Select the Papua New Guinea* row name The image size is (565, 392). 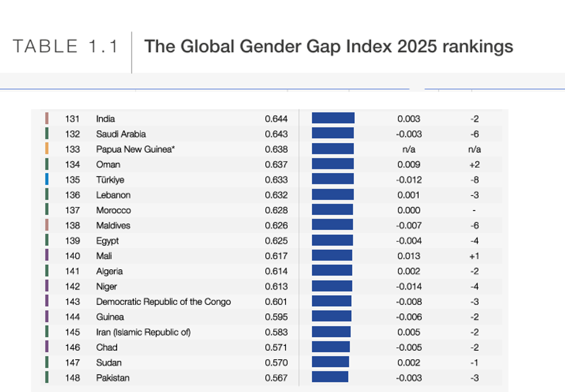pyautogui.click(x=135, y=149)
